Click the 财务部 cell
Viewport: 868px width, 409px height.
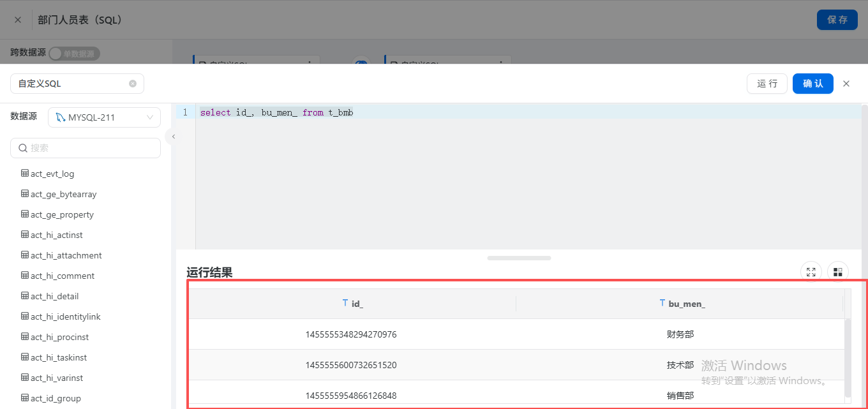tap(680, 334)
